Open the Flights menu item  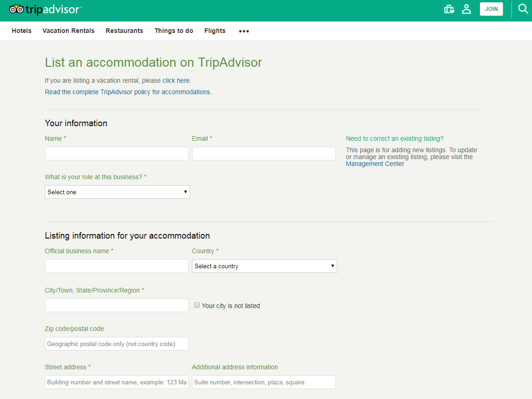click(215, 31)
